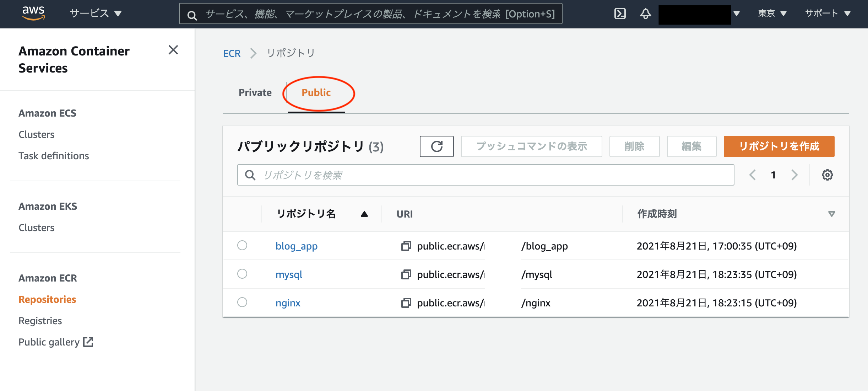Viewport: 868px width, 391px height.
Task: Click the Amazon EKS sidebar heading
Action: (48, 206)
